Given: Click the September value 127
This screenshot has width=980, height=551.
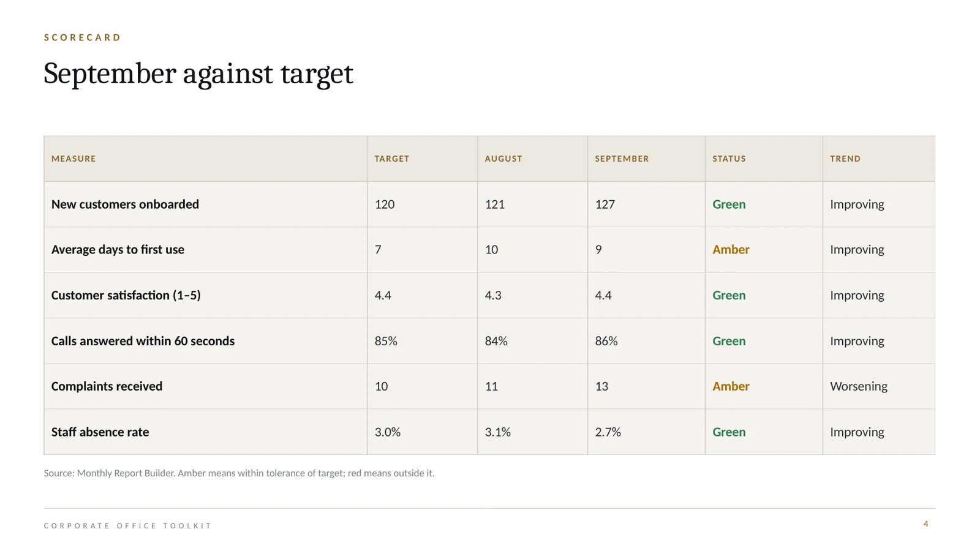Looking at the screenshot, I should click(605, 204).
